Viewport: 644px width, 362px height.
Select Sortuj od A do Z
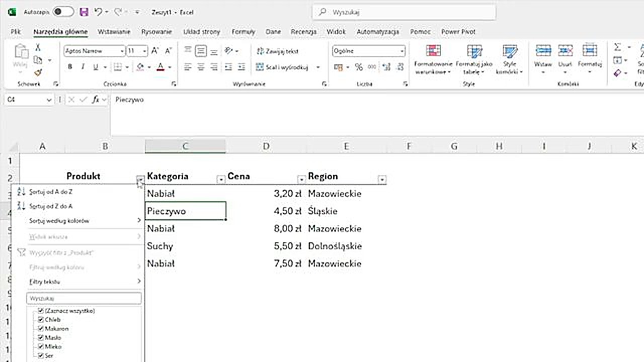[x=51, y=192]
